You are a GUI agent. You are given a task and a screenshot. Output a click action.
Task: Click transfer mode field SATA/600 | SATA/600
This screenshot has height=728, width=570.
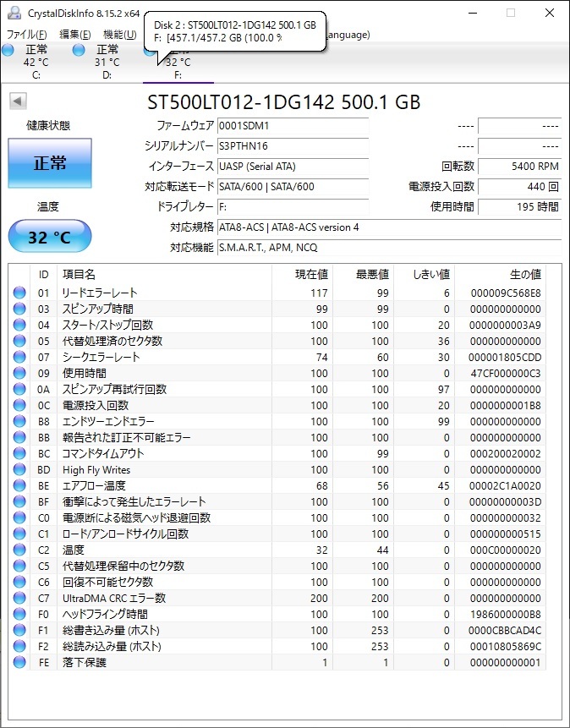(293, 187)
